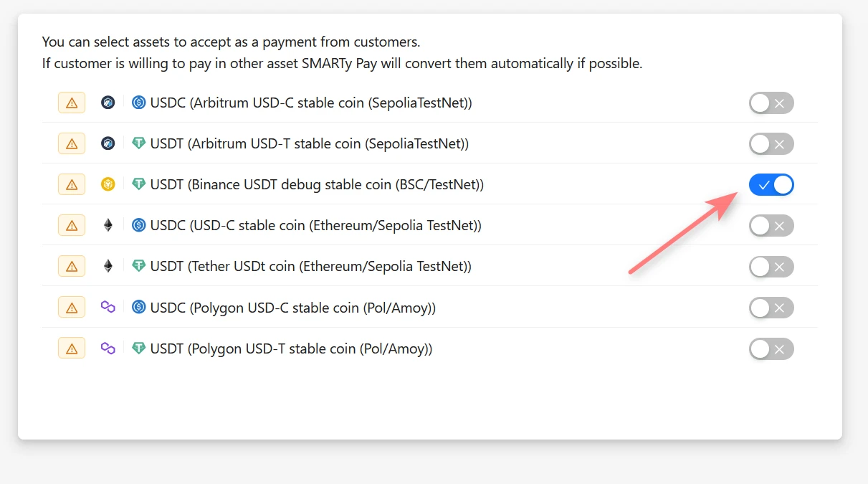Viewport: 868px width, 484px height.
Task: Click Ethereum icon in Sepolia USDC row
Action: coord(108,225)
